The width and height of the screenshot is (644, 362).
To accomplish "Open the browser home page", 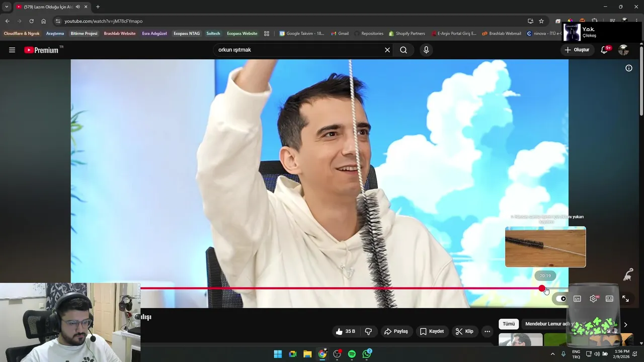I will click(x=43, y=21).
